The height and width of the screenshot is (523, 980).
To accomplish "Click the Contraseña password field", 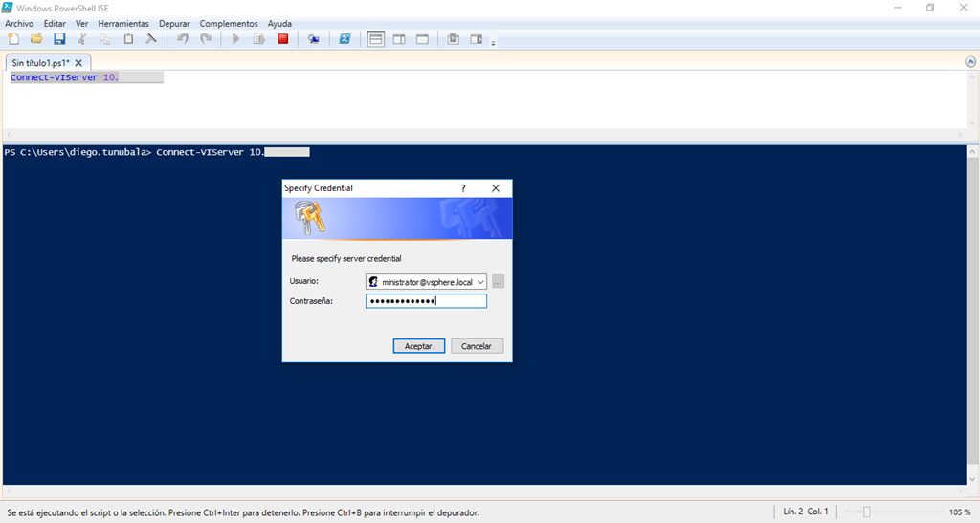I will point(426,301).
